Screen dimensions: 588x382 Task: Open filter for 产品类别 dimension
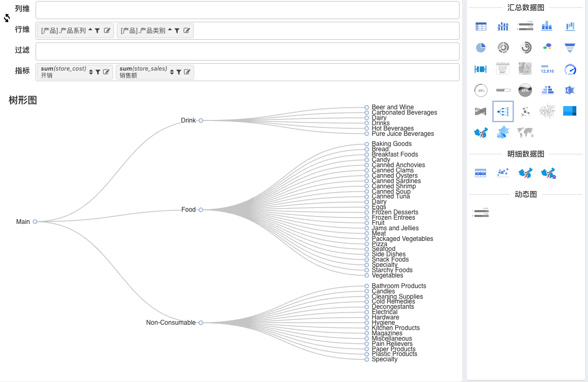(177, 31)
